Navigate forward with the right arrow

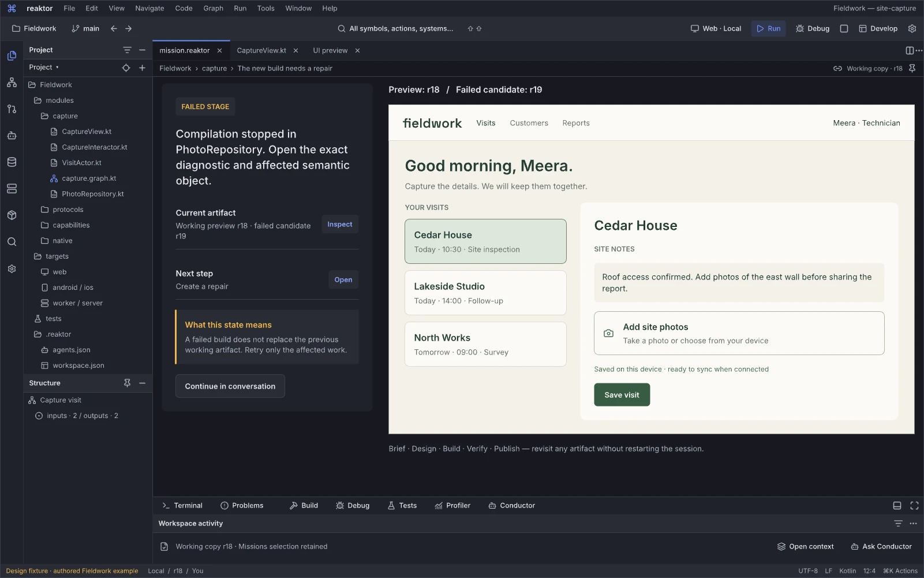point(128,28)
